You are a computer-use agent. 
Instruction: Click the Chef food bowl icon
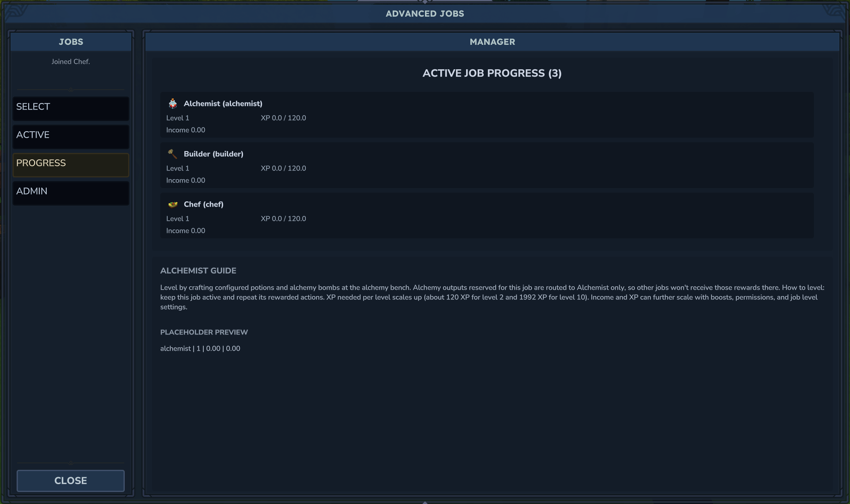(173, 204)
